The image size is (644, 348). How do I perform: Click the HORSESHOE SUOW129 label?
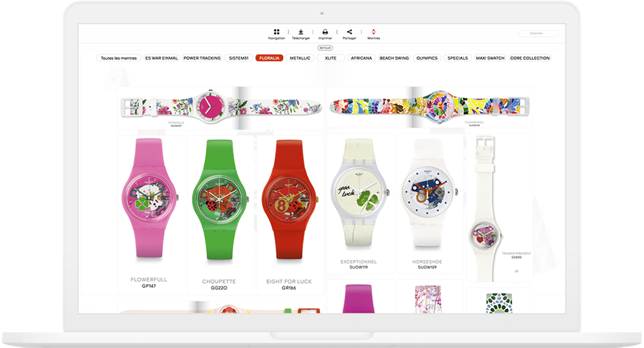tap(427, 264)
